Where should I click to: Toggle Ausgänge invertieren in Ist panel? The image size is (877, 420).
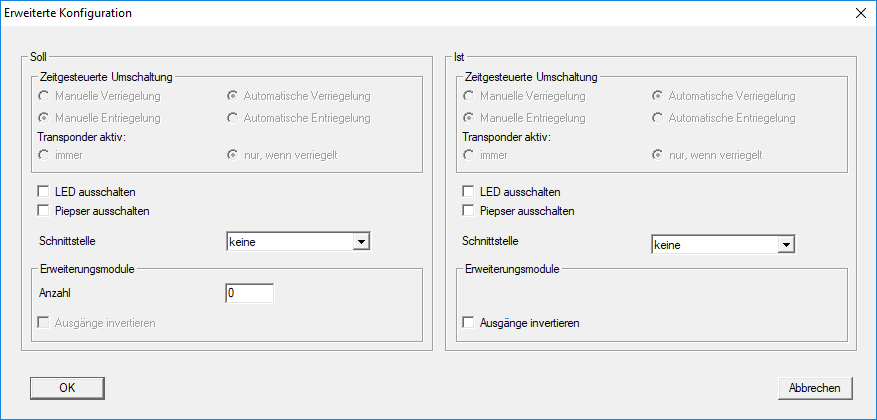[469, 323]
